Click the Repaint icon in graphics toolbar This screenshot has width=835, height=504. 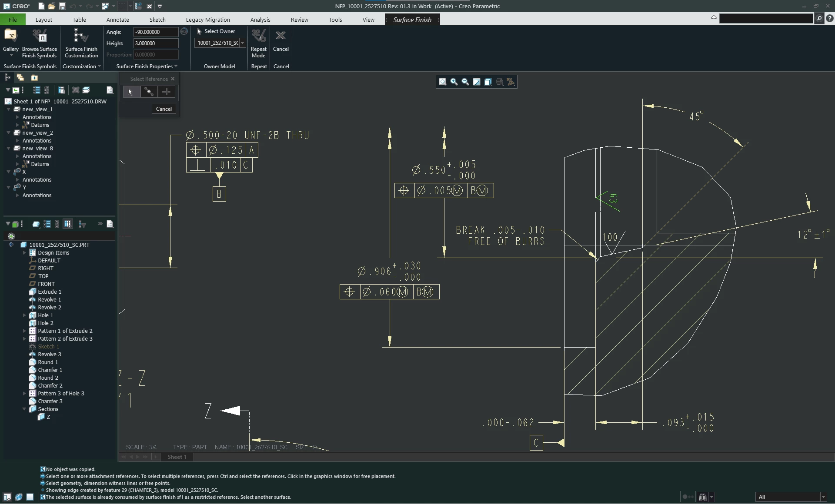click(477, 82)
